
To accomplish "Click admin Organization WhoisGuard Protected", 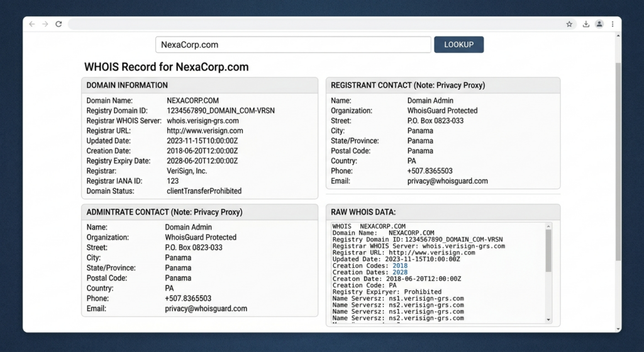I will tap(201, 237).
